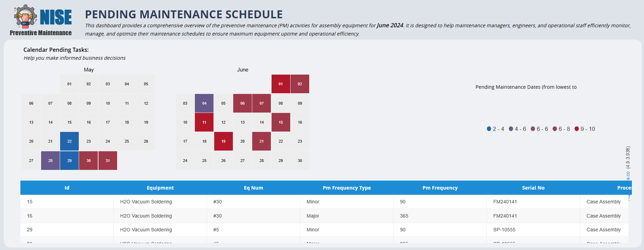Select June 11 on the calendar
The width and height of the screenshot is (644, 250).
204,122
